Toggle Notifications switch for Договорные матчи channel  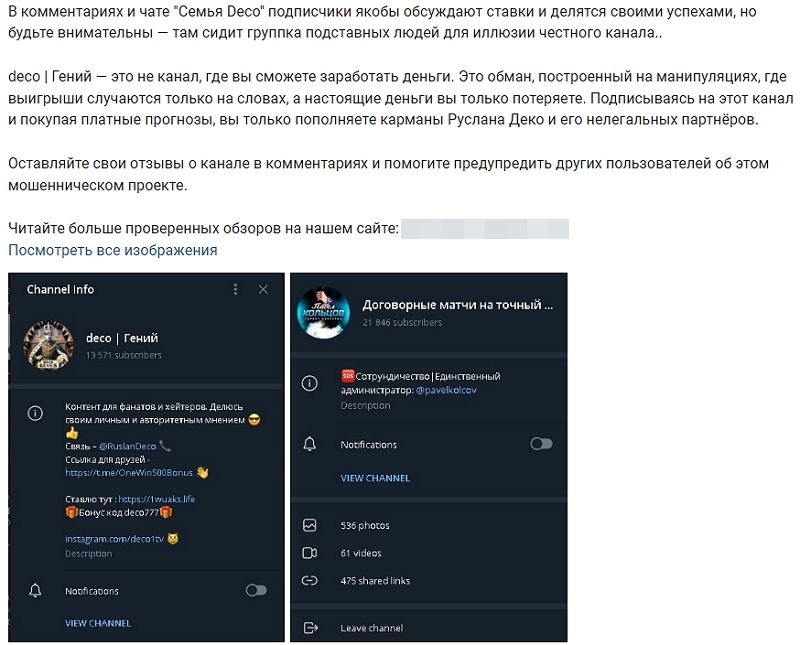(x=541, y=444)
